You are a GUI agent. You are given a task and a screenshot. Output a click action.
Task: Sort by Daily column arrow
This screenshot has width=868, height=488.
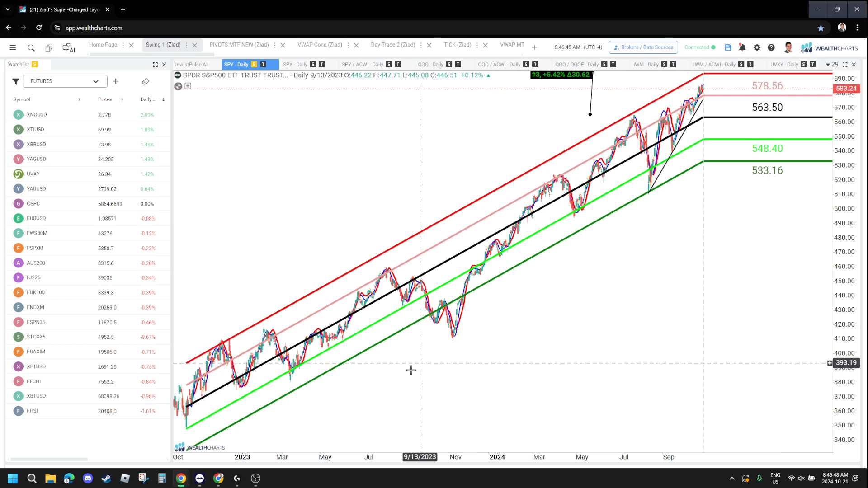coord(163,99)
